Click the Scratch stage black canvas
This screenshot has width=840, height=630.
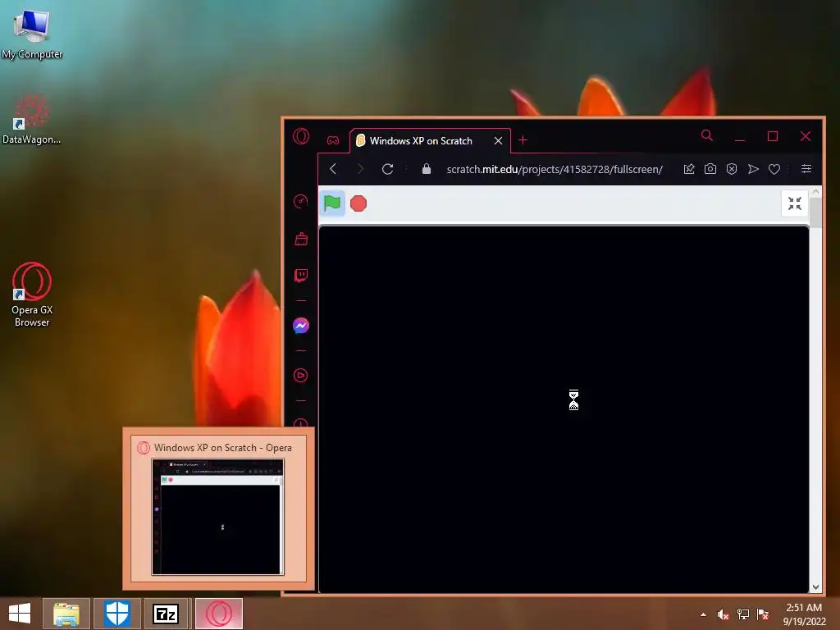pyautogui.click(x=564, y=409)
